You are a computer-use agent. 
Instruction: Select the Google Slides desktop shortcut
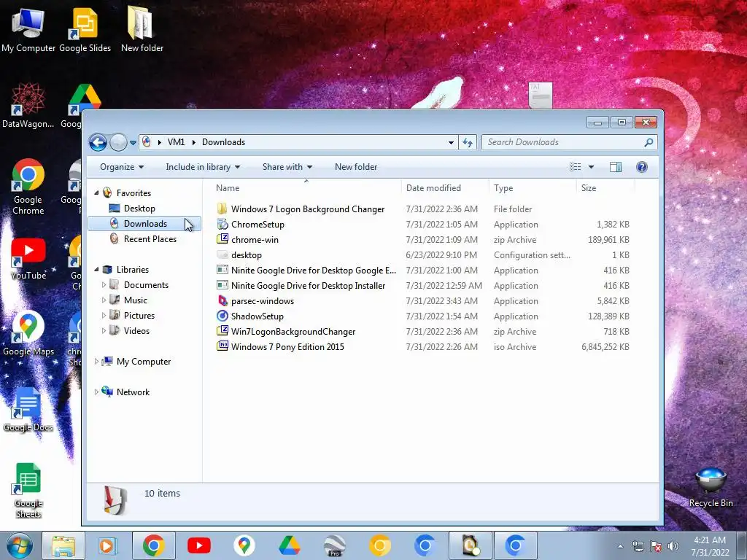[x=85, y=29]
